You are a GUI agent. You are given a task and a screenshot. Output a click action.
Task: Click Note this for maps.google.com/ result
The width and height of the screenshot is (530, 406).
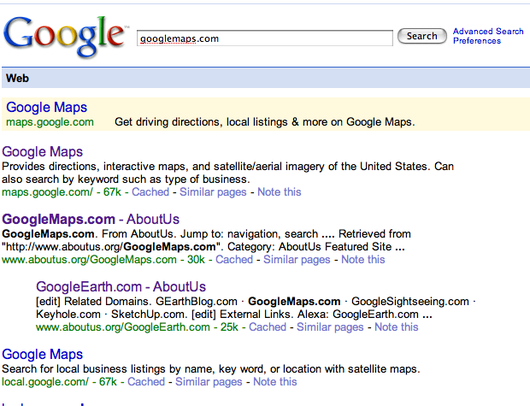click(x=279, y=192)
